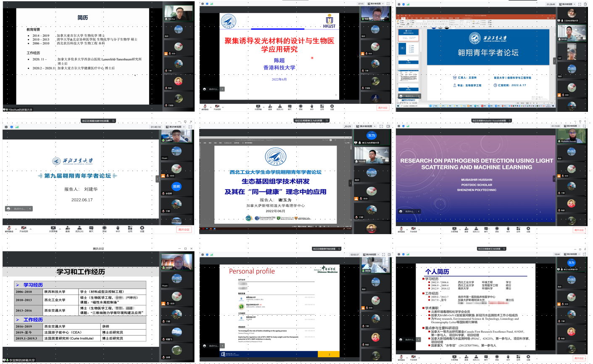The image size is (593, 364).
Task: Unmute the microphone in Mubashir Hussain's meeting toolbar
Action: point(401,229)
